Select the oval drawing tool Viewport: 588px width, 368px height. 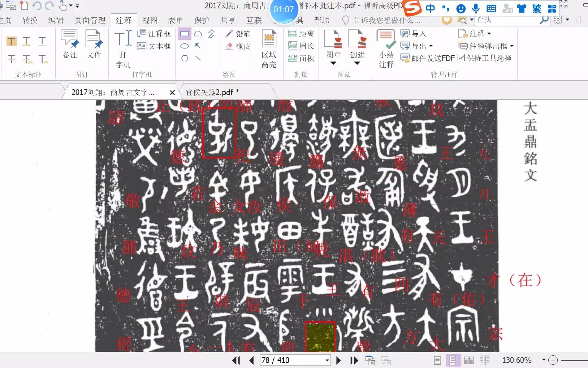point(185,46)
